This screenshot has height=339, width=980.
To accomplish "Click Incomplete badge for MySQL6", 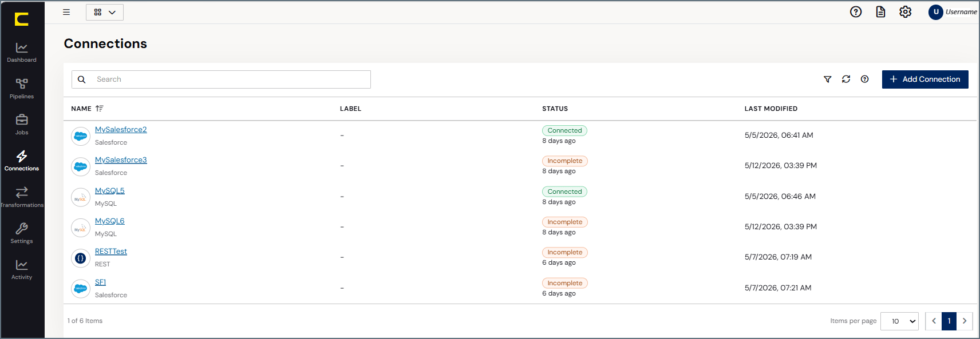I will coord(565,222).
